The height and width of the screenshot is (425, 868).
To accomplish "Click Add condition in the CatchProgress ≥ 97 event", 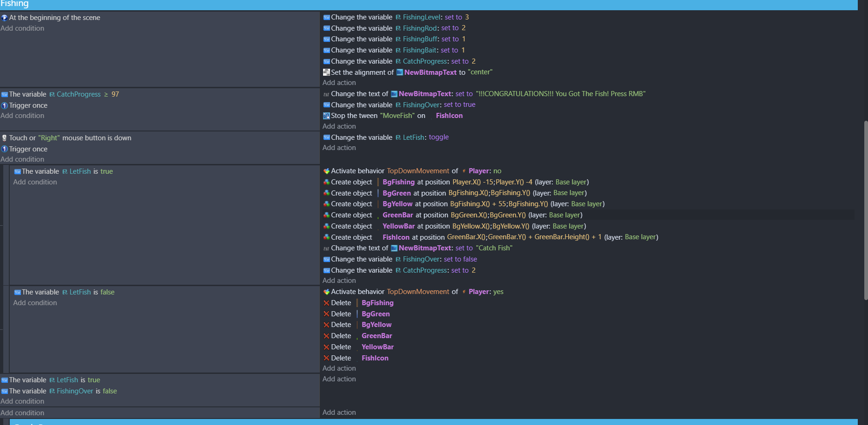I will click(x=22, y=116).
